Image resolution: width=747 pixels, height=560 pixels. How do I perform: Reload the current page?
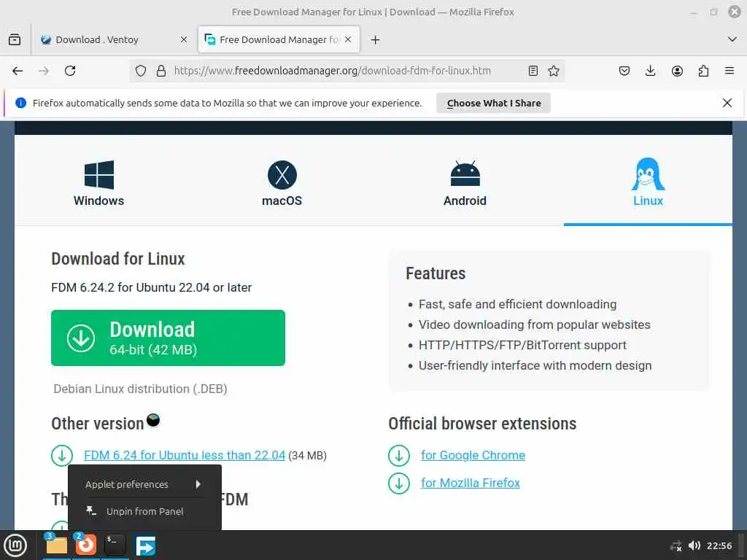[x=70, y=71]
